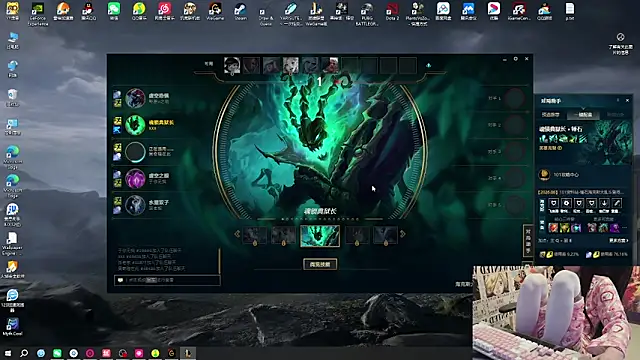Open the NetEase Cloud Music red icon
The image size is (640, 360).
tap(164, 11)
